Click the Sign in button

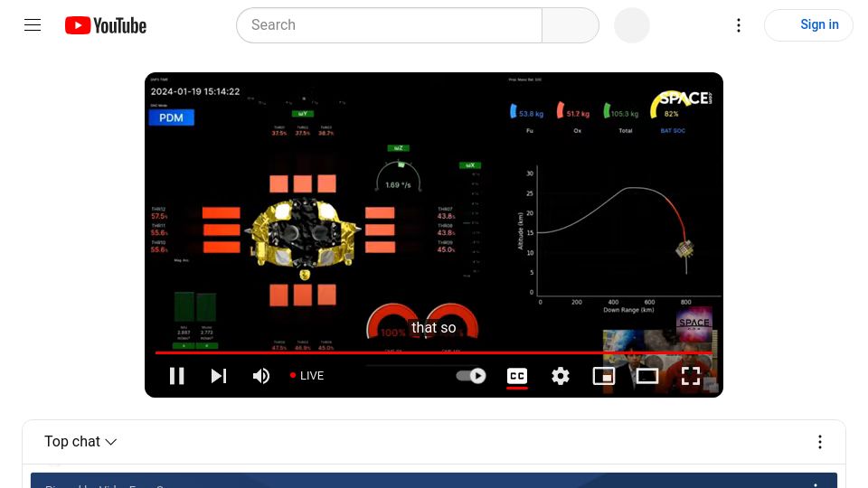[x=808, y=25]
